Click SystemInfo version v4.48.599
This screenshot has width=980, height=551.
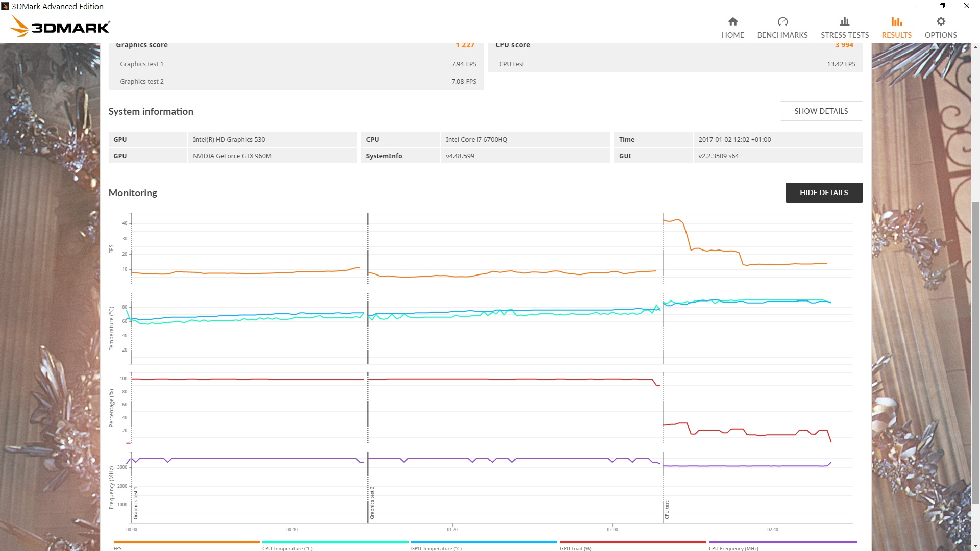coord(525,156)
